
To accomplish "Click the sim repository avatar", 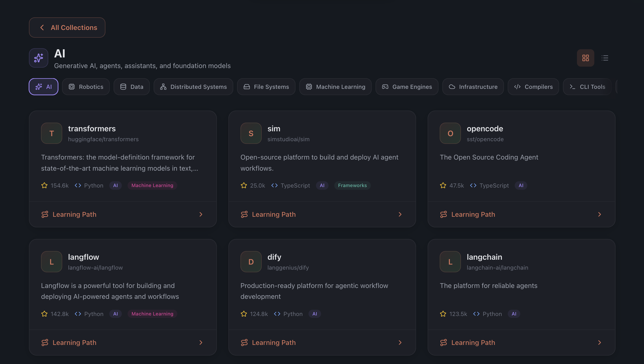I will (251, 133).
